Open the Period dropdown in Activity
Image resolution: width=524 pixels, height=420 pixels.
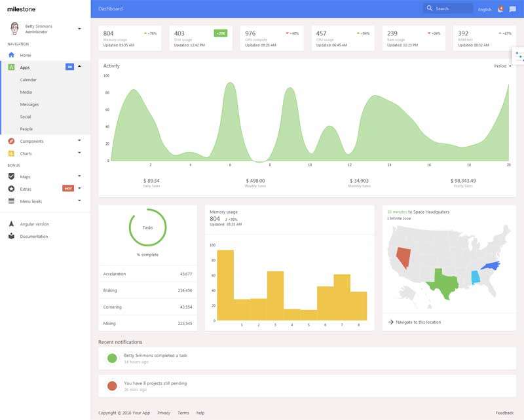tap(502, 66)
